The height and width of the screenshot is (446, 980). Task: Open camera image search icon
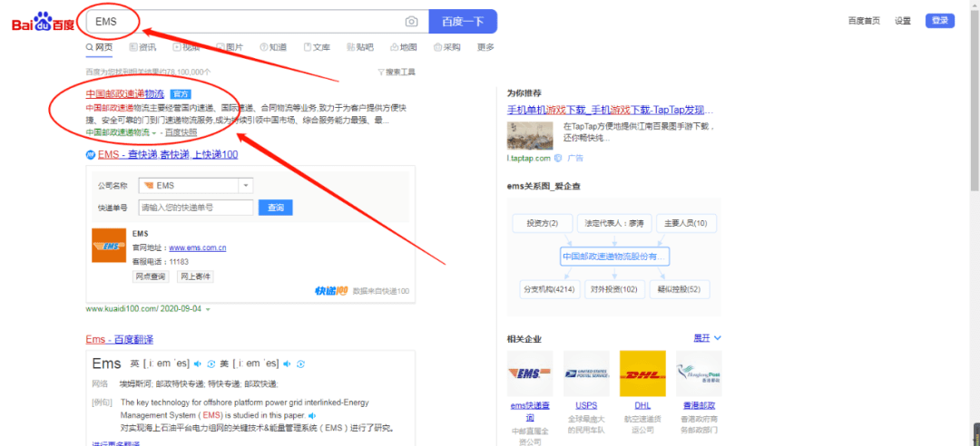[x=411, y=22]
